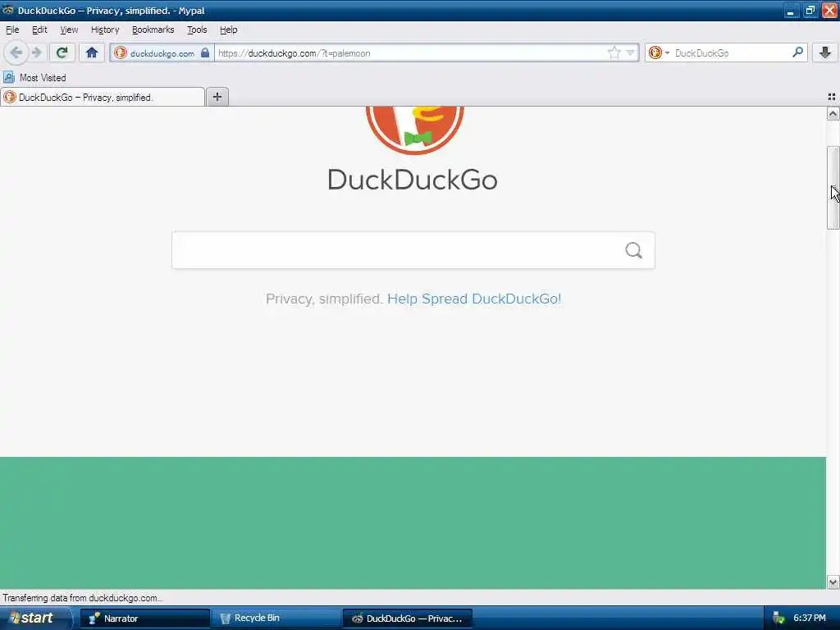The height and width of the screenshot is (630, 840).
Task: Go back to previous page
Action: click(16, 52)
